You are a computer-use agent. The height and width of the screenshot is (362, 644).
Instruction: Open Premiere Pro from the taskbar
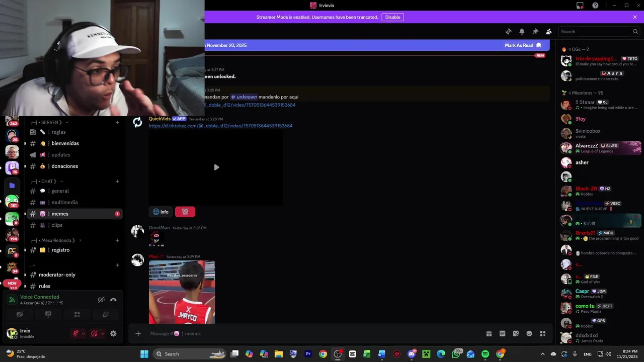tap(308, 354)
